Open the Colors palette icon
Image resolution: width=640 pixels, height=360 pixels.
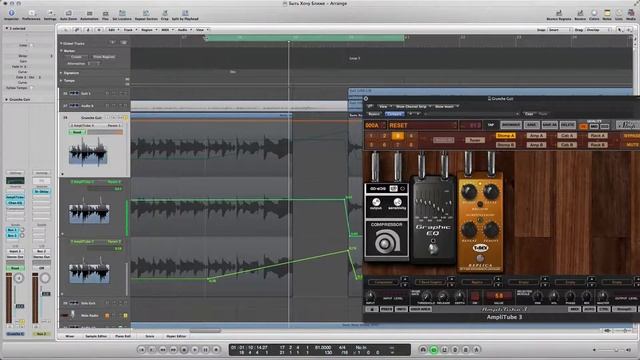point(594,15)
